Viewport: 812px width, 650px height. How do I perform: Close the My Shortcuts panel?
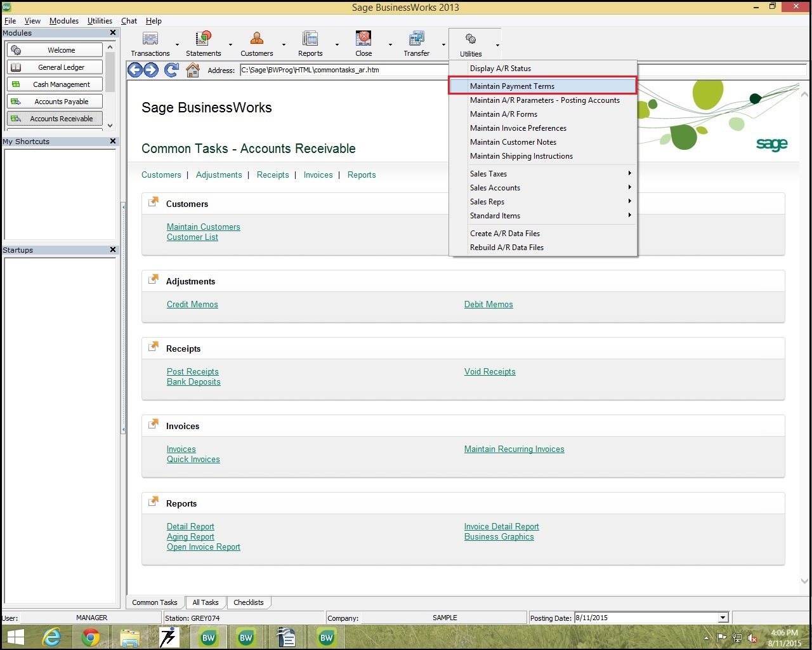pyautogui.click(x=113, y=142)
